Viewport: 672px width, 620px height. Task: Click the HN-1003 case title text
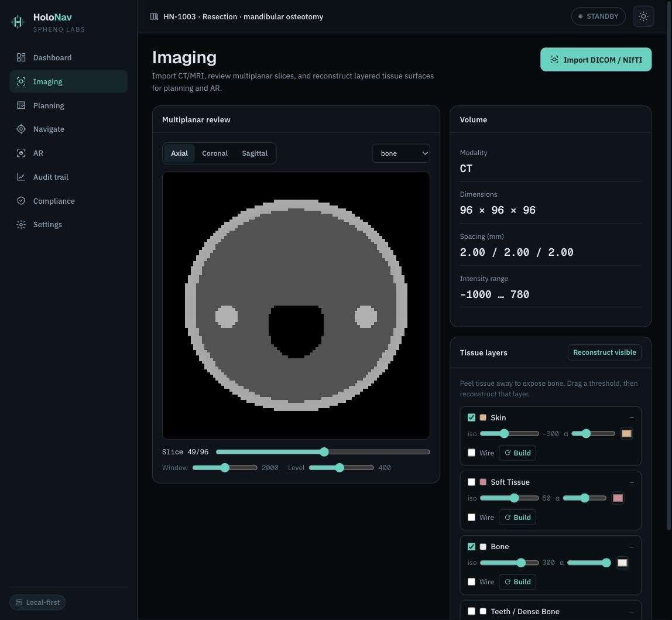click(243, 16)
